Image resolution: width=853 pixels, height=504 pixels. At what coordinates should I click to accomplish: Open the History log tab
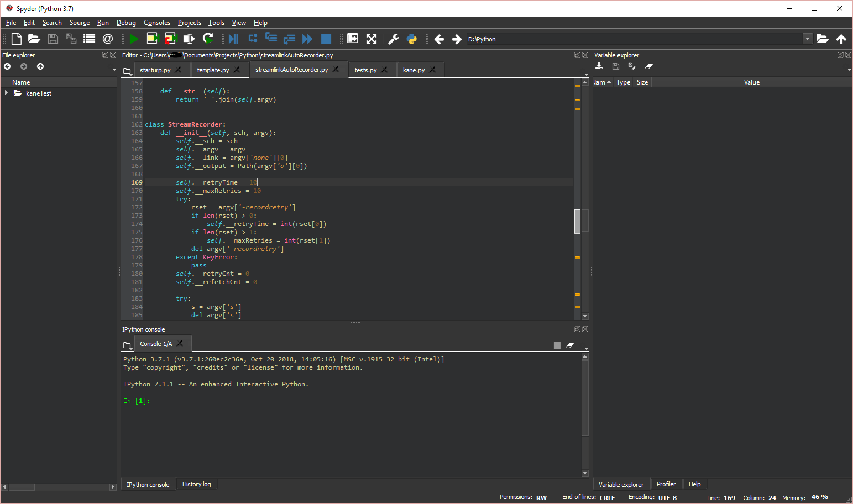point(196,484)
